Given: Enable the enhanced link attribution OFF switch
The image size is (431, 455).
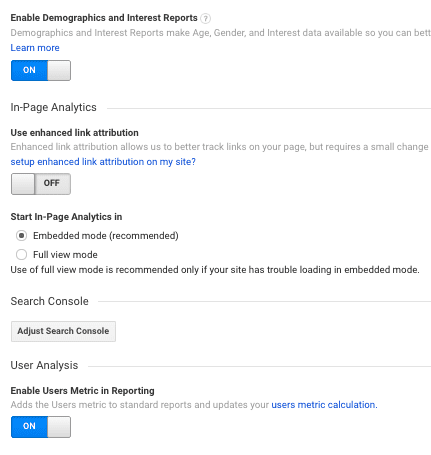Looking at the screenshot, I should 41,184.
